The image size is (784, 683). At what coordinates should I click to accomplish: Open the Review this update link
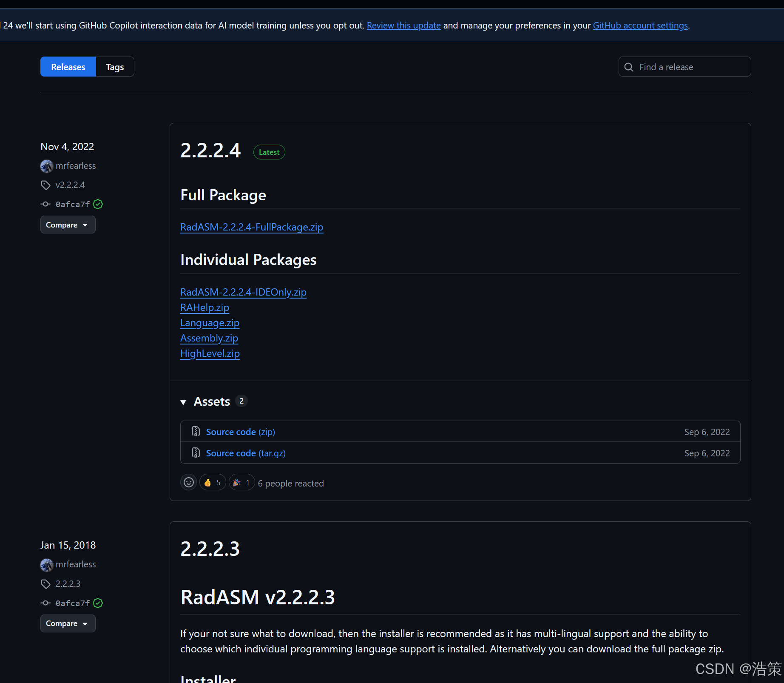403,26
